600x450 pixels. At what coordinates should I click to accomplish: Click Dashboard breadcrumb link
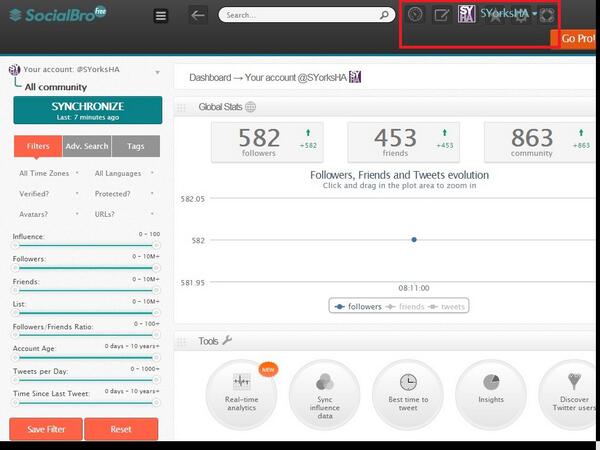coord(210,78)
